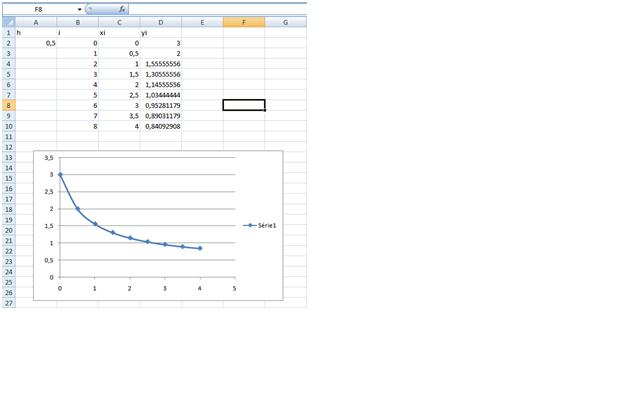640x400 pixels.
Task: Click cell D2 with value 3
Action: (x=160, y=44)
